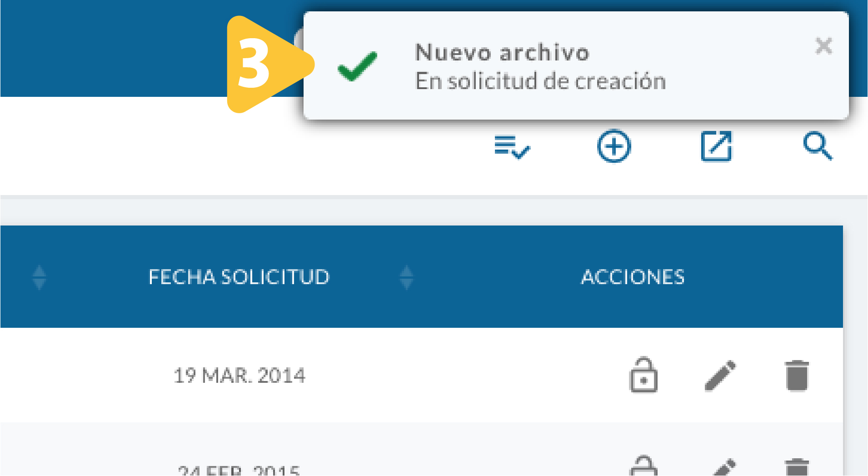Unlock the 19 MAR. 2014 row
The height and width of the screenshot is (476, 868).
pos(644,375)
